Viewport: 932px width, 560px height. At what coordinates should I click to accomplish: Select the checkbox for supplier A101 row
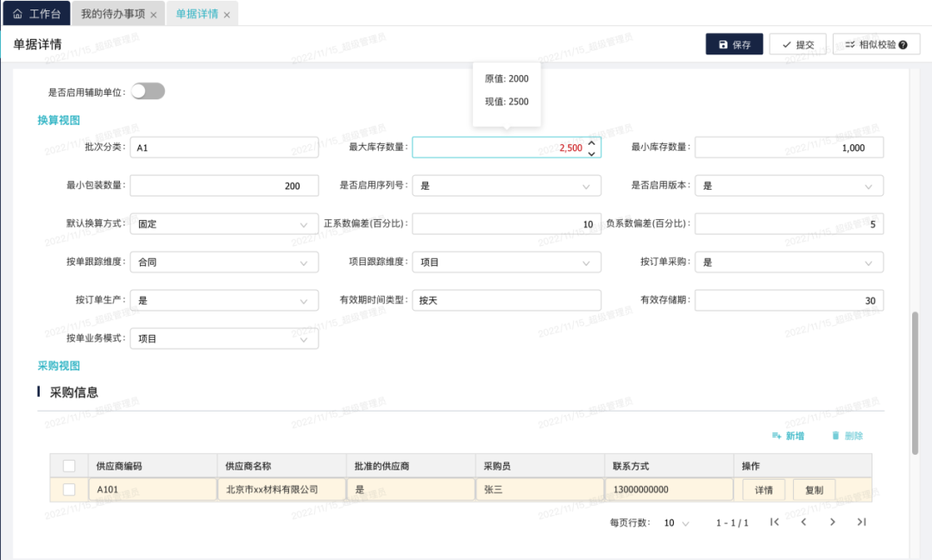(69, 490)
